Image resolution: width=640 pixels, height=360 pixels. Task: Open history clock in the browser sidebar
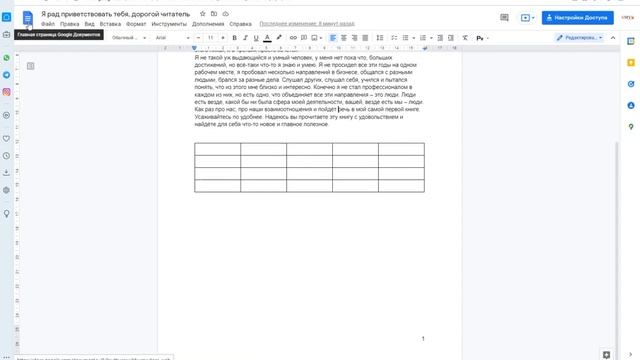(x=6, y=156)
